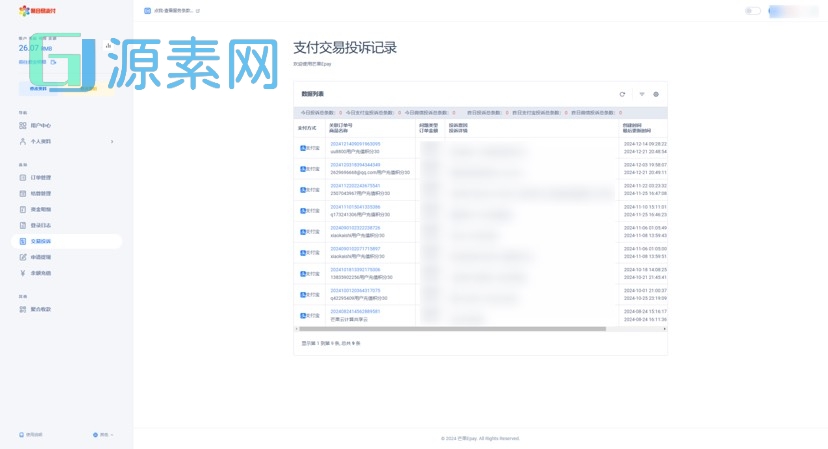Image resolution: width=828 pixels, height=449 pixels.
Task: Click the chart icon beside the account balance
Action: pos(108,45)
